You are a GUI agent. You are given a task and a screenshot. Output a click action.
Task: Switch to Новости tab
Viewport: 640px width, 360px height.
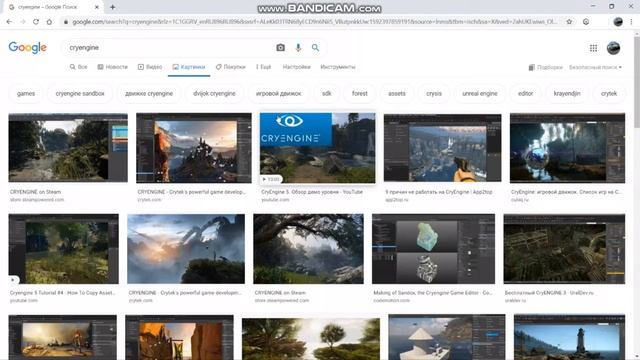(x=113, y=67)
